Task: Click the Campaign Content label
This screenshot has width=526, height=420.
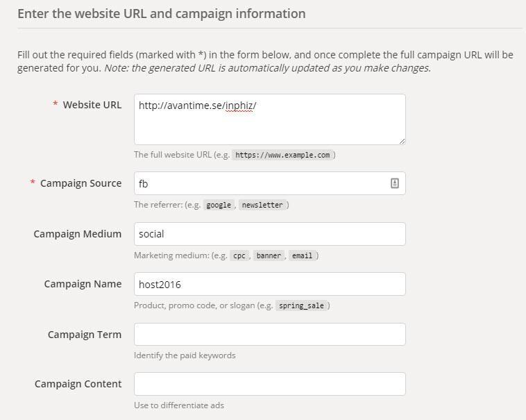Action: 78,384
